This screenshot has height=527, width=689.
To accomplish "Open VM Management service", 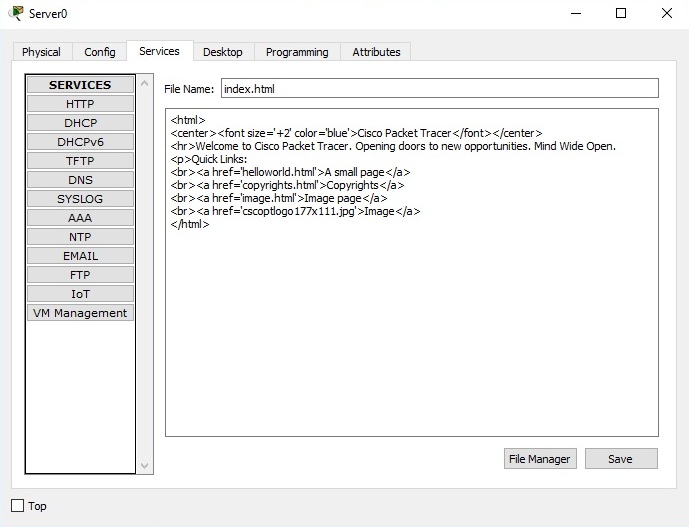I will coord(80,313).
